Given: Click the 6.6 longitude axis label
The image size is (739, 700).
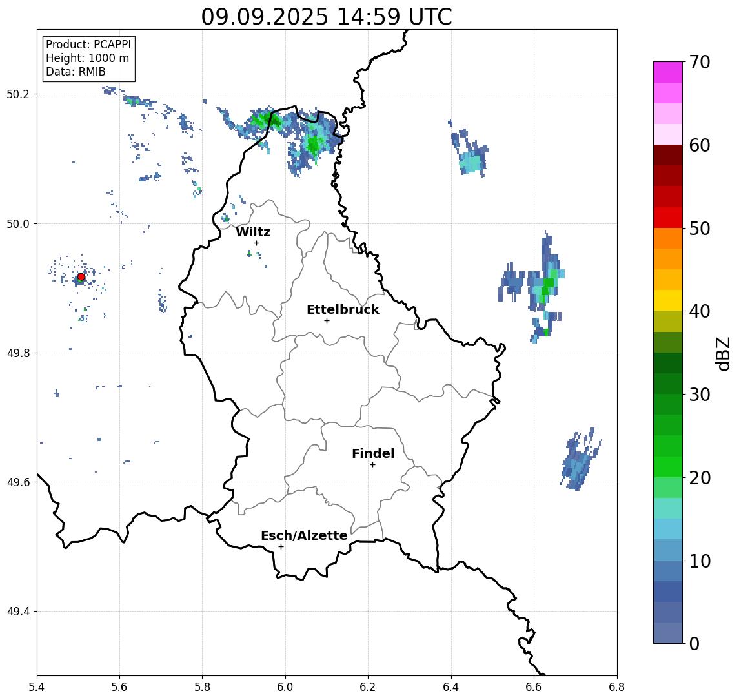Looking at the screenshot, I should point(534,687).
